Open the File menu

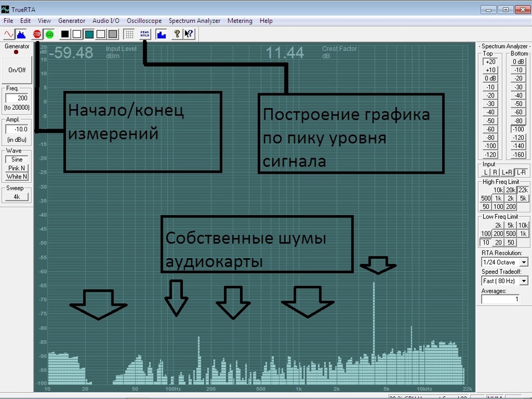pos(8,21)
